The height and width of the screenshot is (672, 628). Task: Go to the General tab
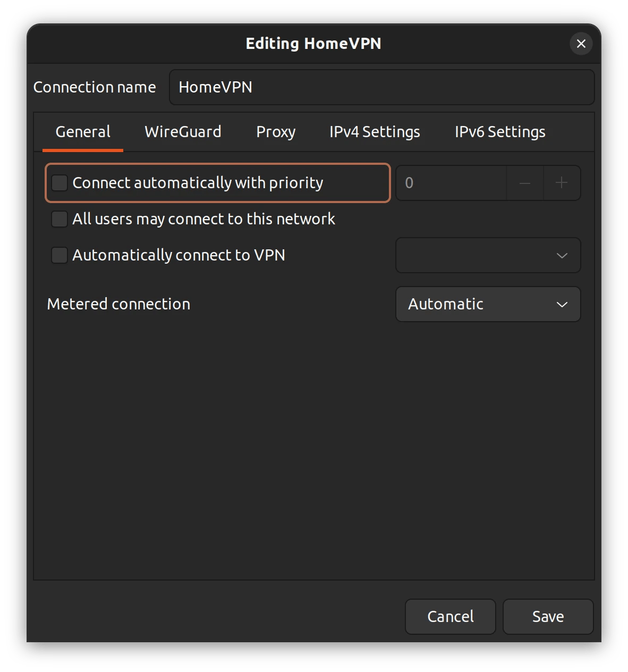[82, 132]
